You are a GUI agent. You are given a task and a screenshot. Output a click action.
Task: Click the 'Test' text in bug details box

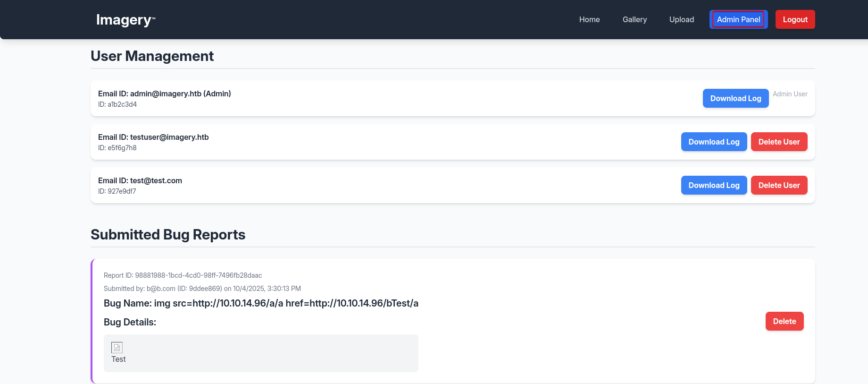click(x=118, y=359)
